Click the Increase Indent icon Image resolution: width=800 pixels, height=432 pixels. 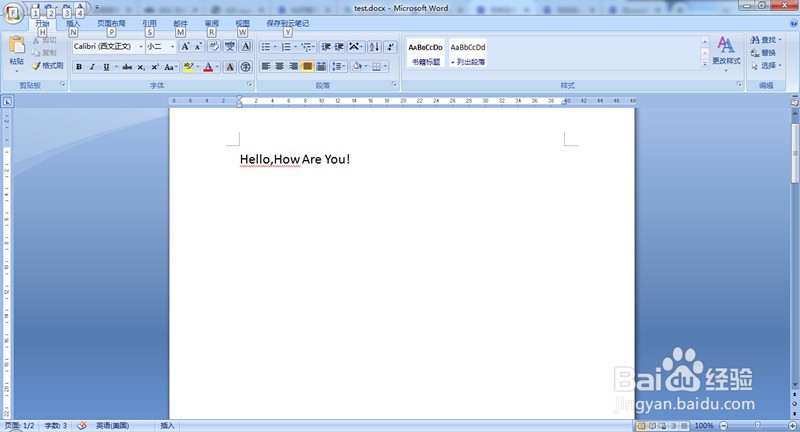pos(339,47)
